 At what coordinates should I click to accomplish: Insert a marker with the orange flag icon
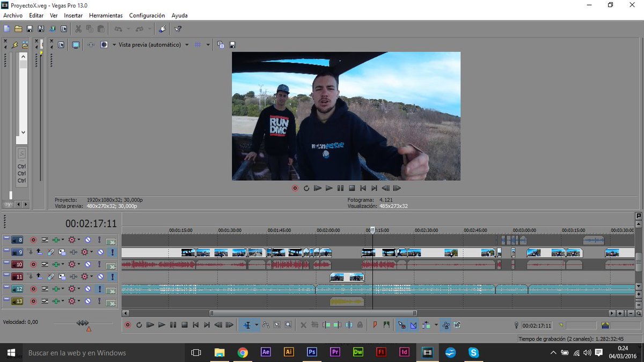375,325
